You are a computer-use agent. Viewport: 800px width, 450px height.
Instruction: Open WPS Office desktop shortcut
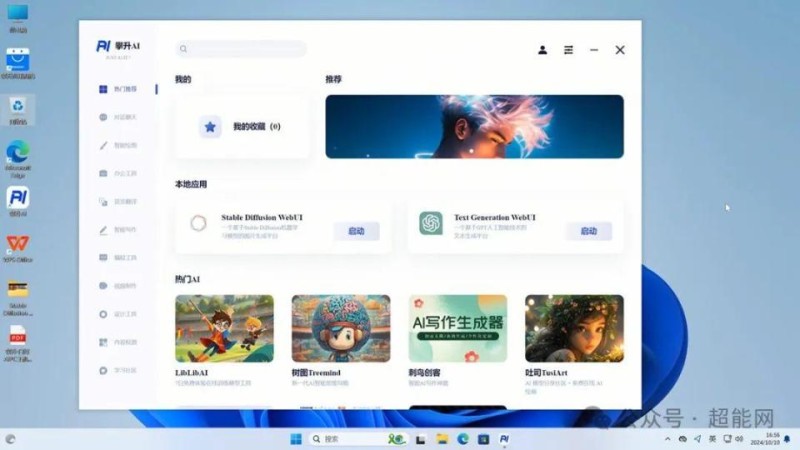click(x=18, y=248)
